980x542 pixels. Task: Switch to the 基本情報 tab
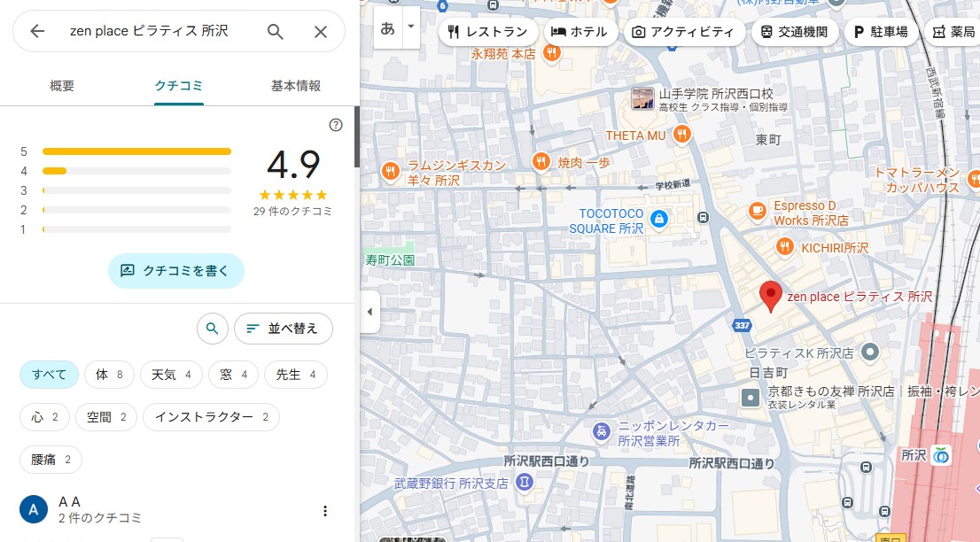pyautogui.click(x=296, y=86)
